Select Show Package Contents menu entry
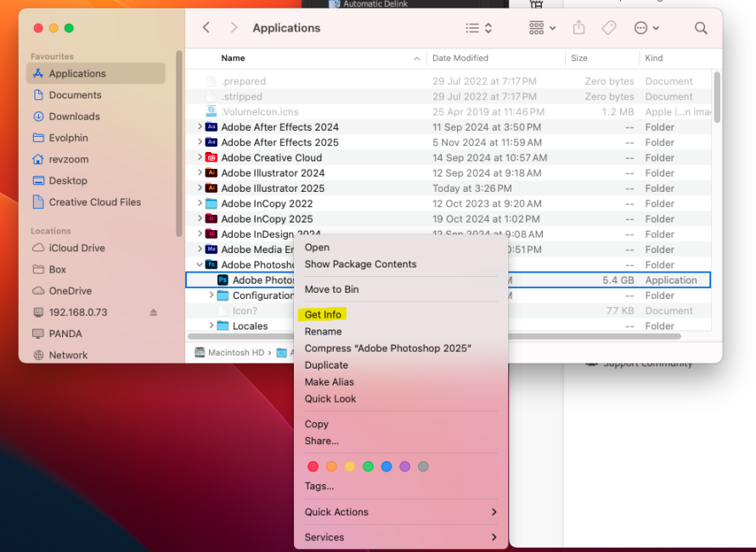Viewport: 756px width, 552px height. point(360,264)
